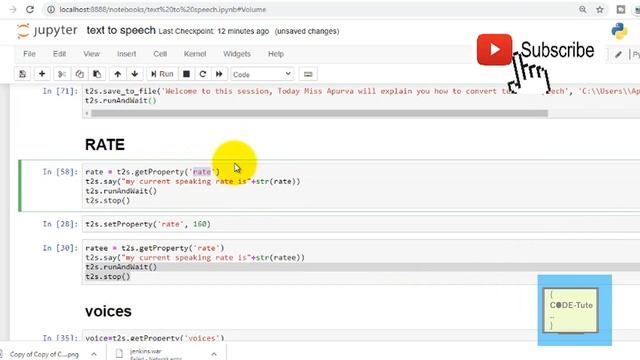Image resolution: width=640 pixels, height=360 pixels.
Task: Click ratee = t2s.getProperty line in cell 30
Action: click(x=155, y=248)
